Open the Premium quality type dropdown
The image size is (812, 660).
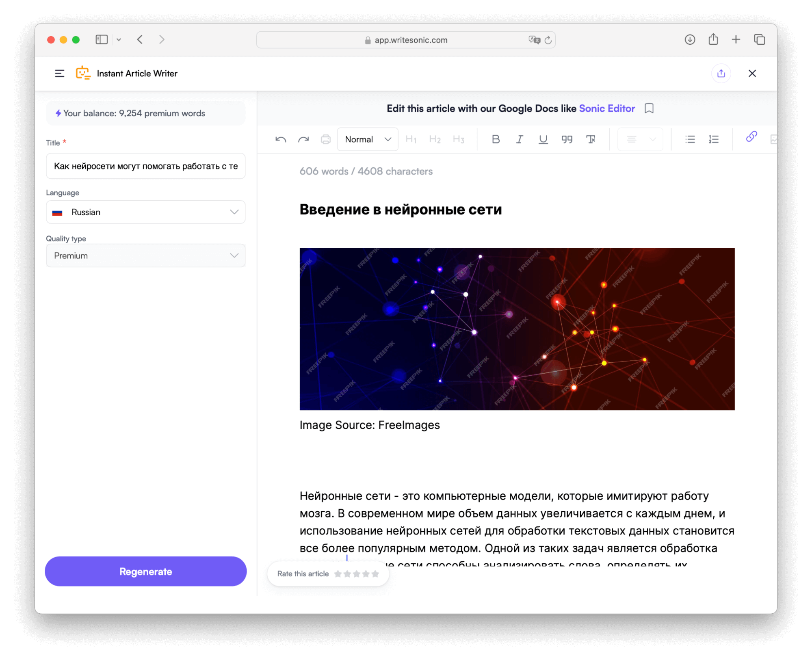coord(145,255)
